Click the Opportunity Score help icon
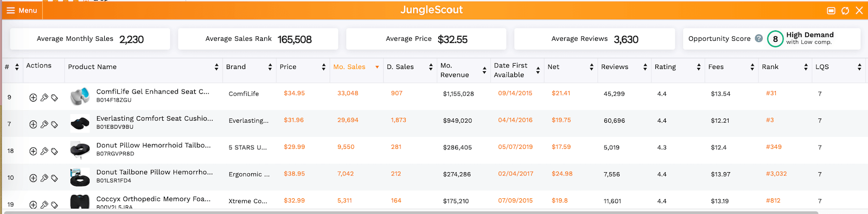Image resolution: width=868 pixels, height=214 pixels. coord(759,39)
